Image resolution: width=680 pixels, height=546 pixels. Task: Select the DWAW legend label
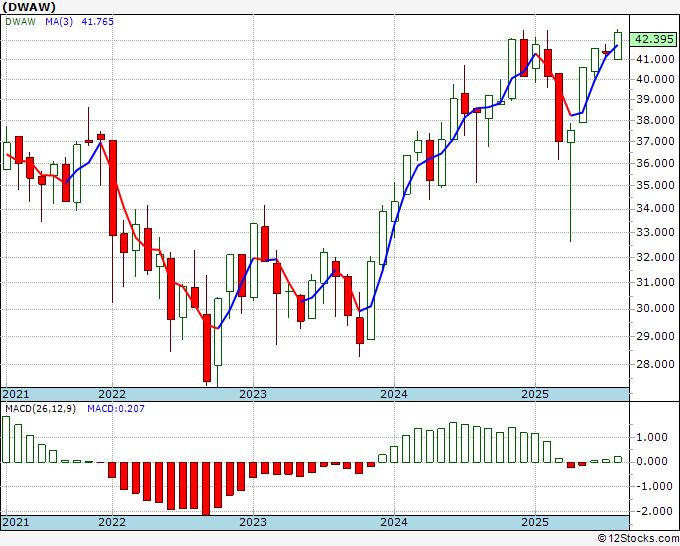click(20, 22)
